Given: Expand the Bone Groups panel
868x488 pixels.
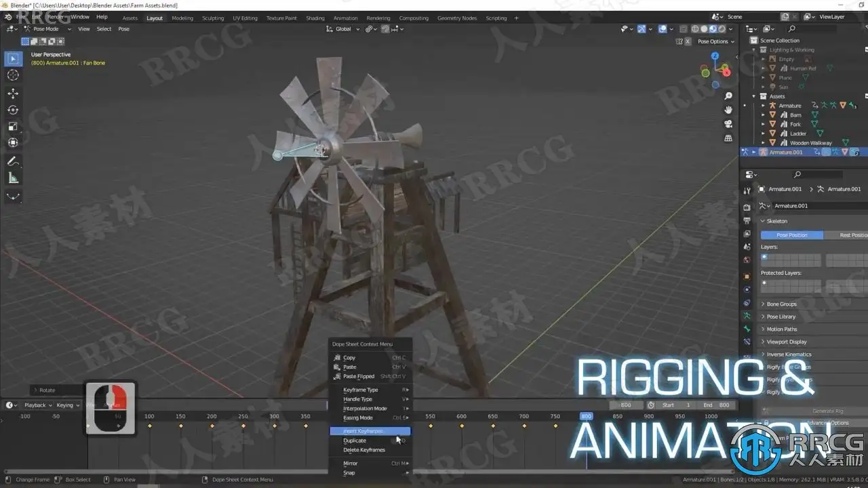Looking at the screenshot, I should tap(781, 304).
